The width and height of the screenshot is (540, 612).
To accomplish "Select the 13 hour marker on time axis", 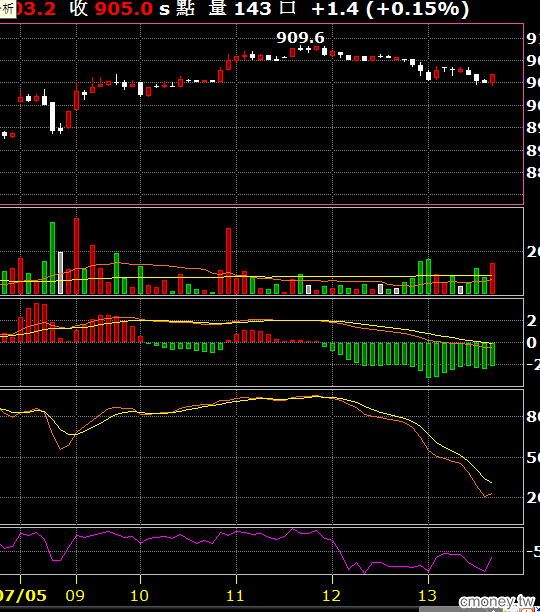I will (x=427, y=596).
